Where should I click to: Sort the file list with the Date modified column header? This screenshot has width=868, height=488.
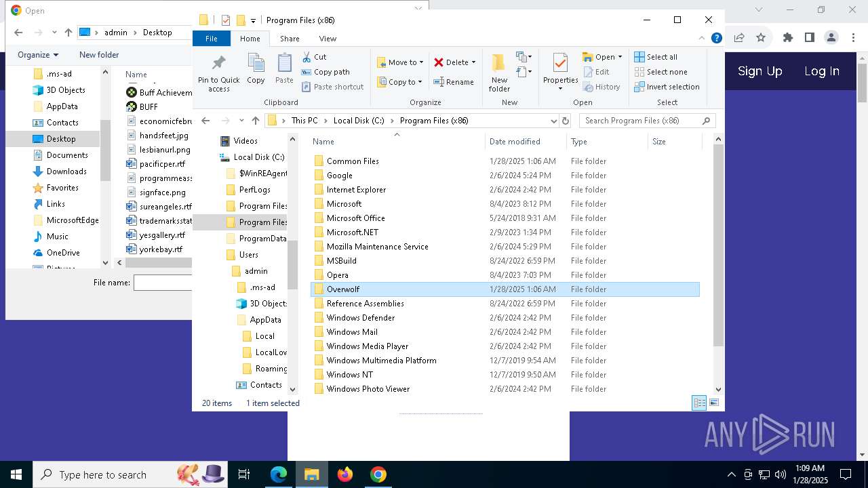526,142
